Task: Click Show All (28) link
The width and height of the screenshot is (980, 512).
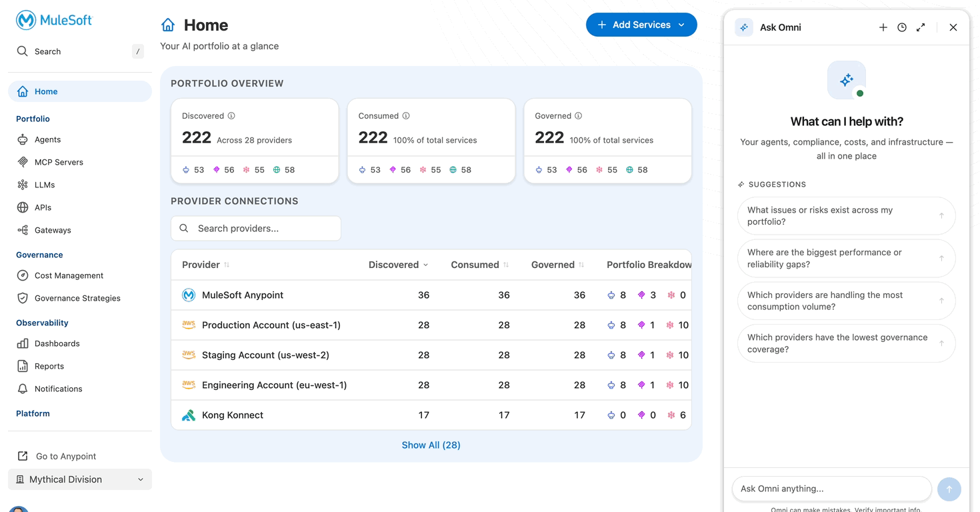Action: click(431, 445)
